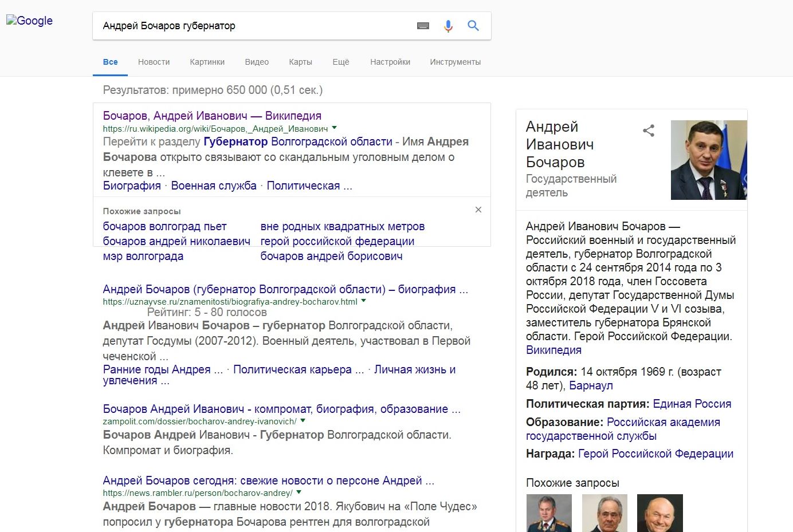Open the Ещё menu
Image resolution: width=793 pixels, height=532 pixels.
341,62
